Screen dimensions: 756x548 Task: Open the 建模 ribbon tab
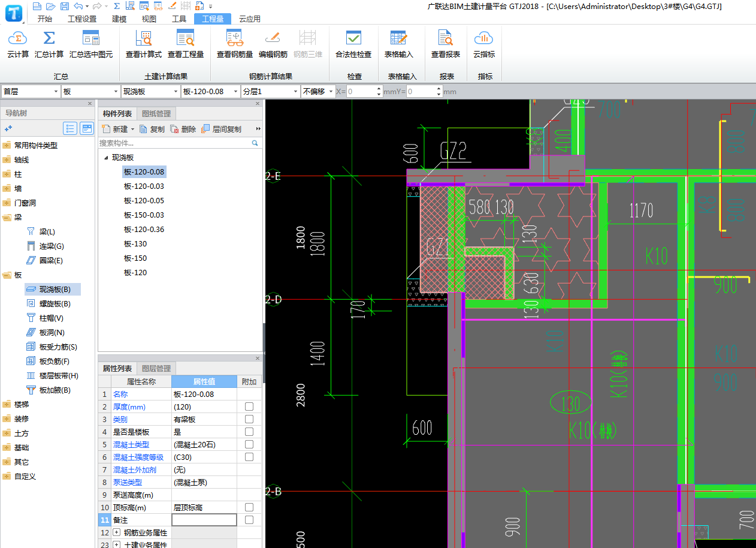(x=119, y=19)
